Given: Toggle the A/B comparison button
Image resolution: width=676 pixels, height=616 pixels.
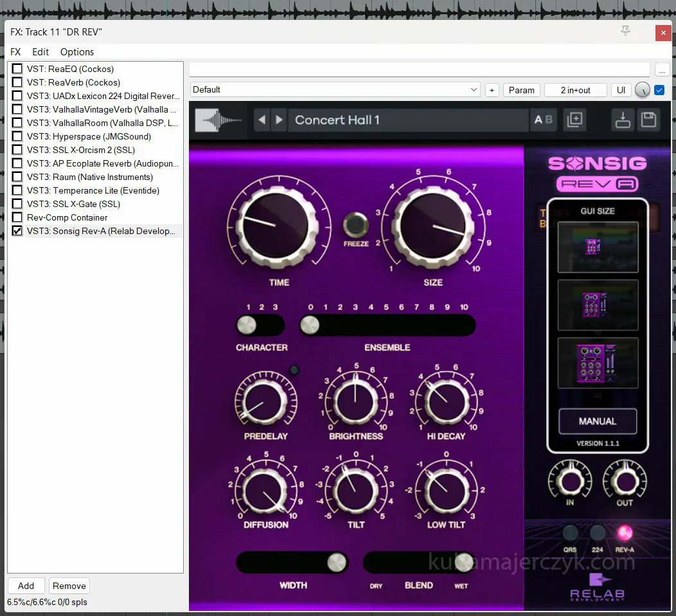Looking at the screenshot, I should tap(543, 120).
